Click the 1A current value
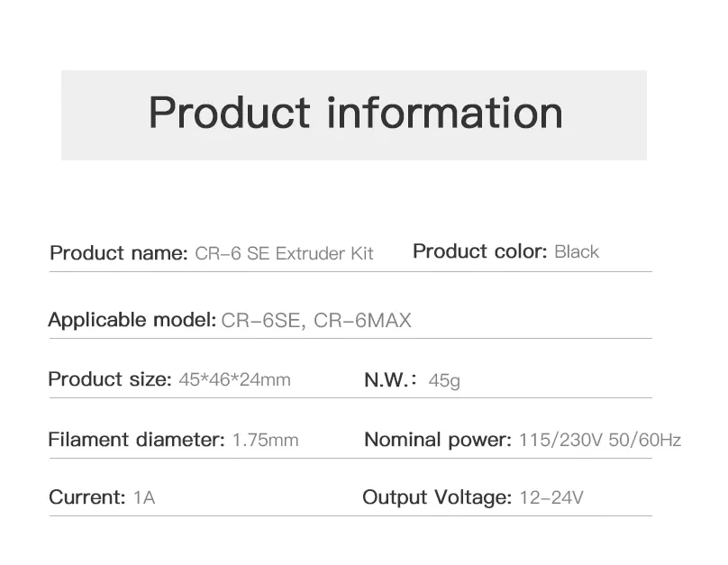The width and height of the screenshot is (728, 565). (144, 497)
